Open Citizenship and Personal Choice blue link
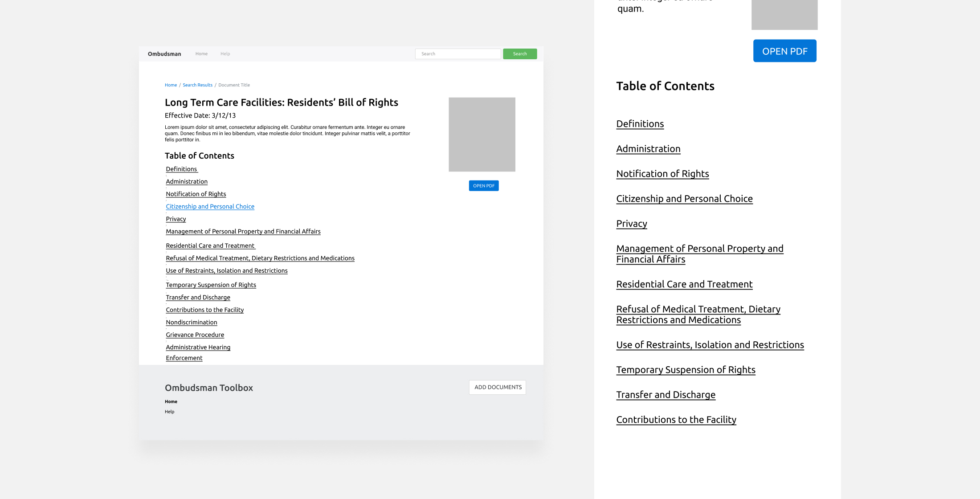 pos(210,207)
